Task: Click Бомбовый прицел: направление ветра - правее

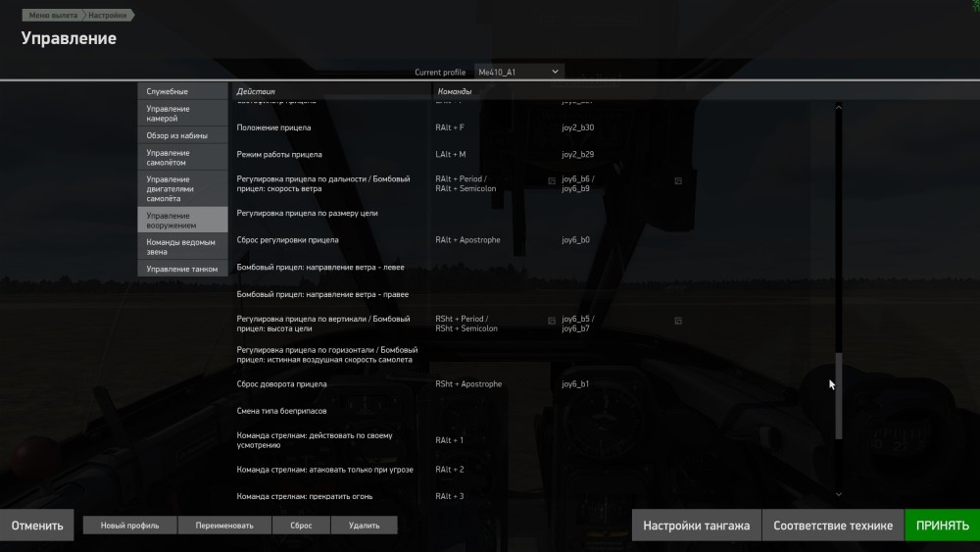Action: click(x=322, y=294)
